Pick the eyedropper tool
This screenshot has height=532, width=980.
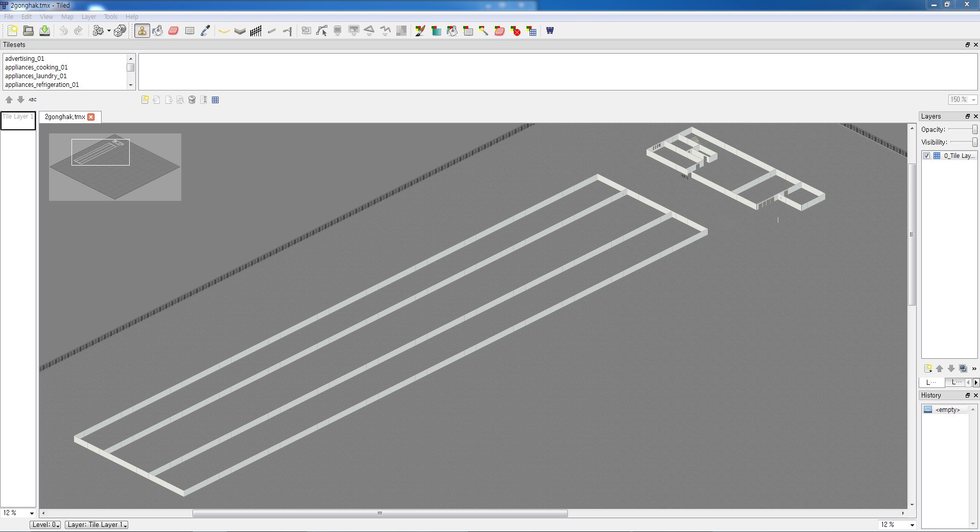click(205, 31)
